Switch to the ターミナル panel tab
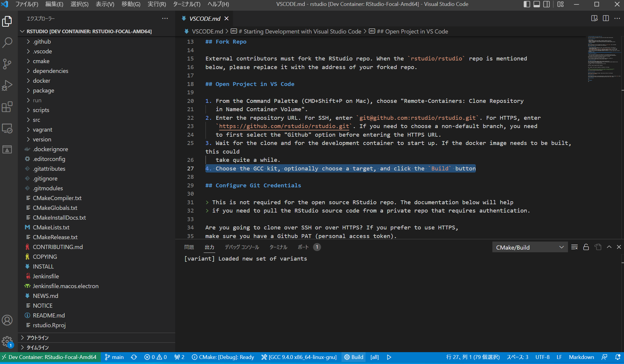The image size is (624, 364). [278, 247]
